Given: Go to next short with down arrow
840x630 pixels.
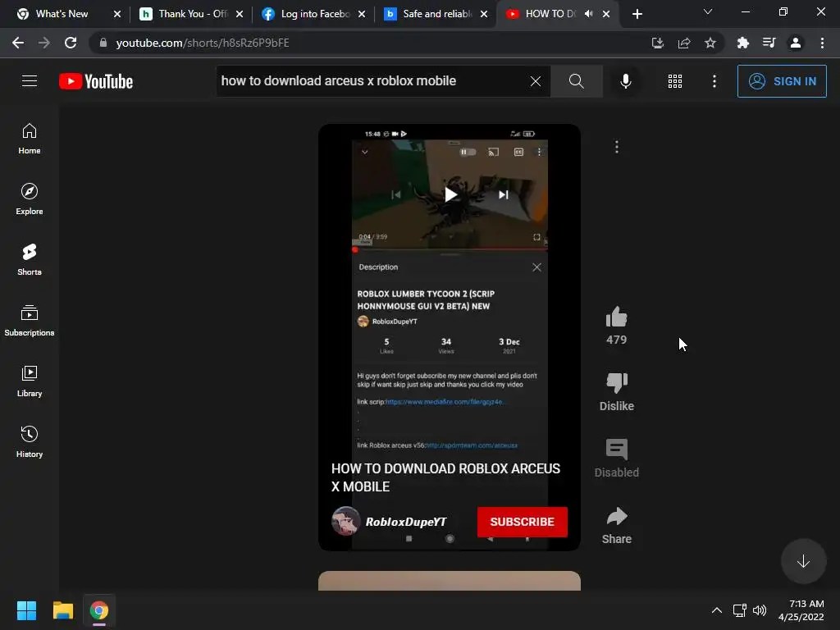Looking at the screenshot, I should tap(803, 561).
